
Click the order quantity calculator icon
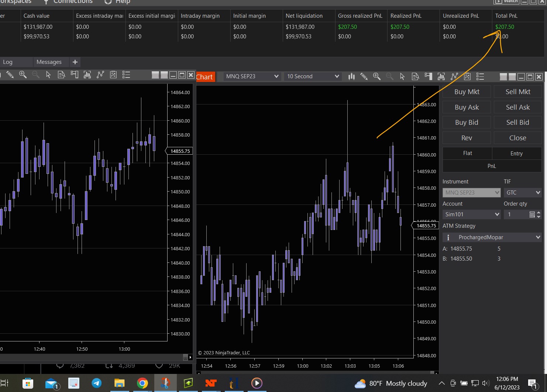(532, 214)
